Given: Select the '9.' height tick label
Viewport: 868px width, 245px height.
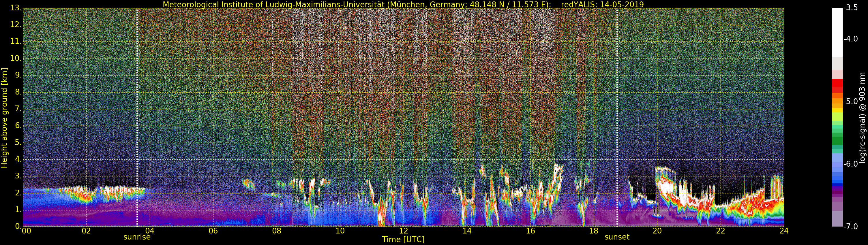Looking at the screenshot, I should [x=18, y=75].
